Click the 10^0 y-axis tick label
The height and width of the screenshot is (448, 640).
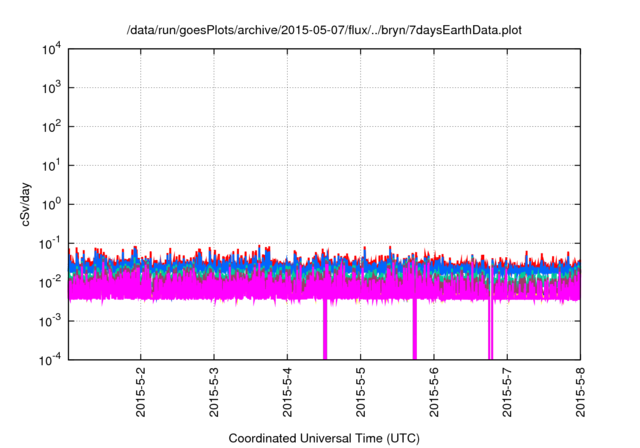(x=50, y=204)
